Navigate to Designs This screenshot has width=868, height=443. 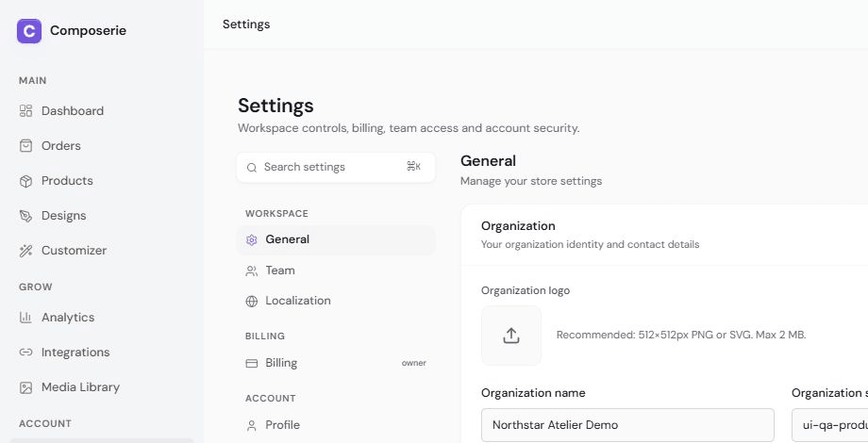click(x=103, y=216)
